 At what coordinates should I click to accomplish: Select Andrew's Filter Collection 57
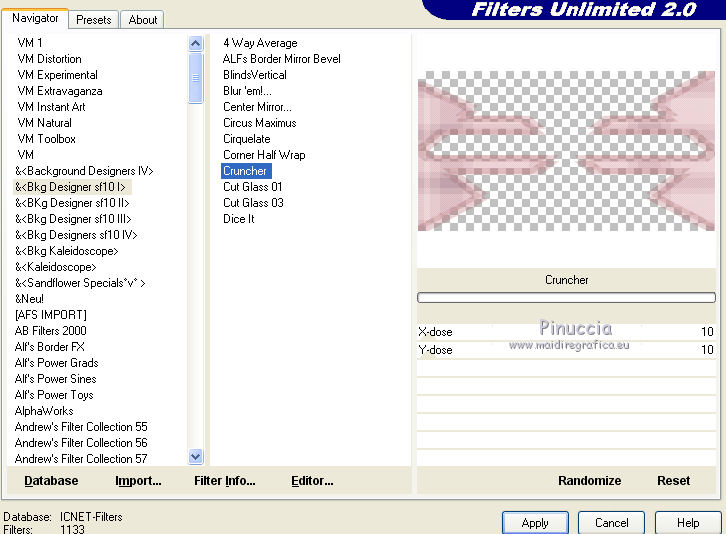pyautogui.click(x=81, y=459)
